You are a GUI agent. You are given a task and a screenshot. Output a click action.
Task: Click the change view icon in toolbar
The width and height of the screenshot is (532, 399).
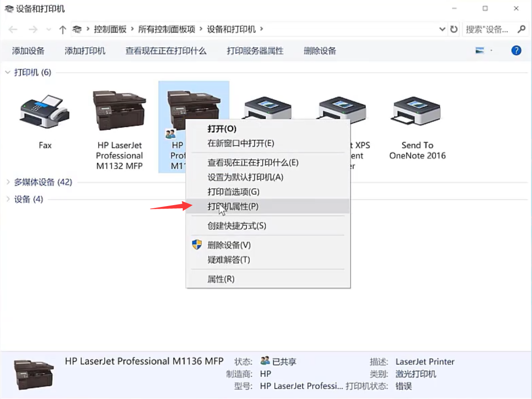pos(480,51)
